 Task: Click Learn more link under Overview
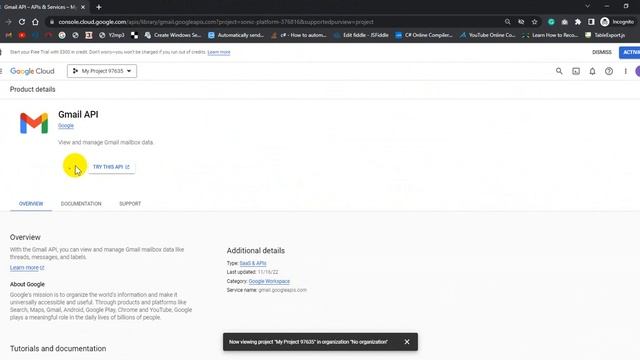pos(27,268)
